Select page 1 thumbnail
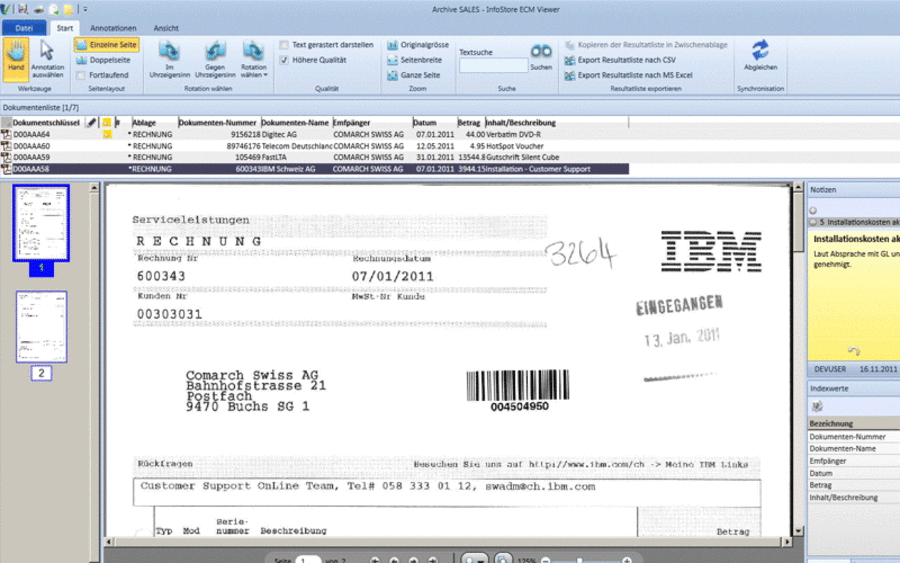 (41, 223)
